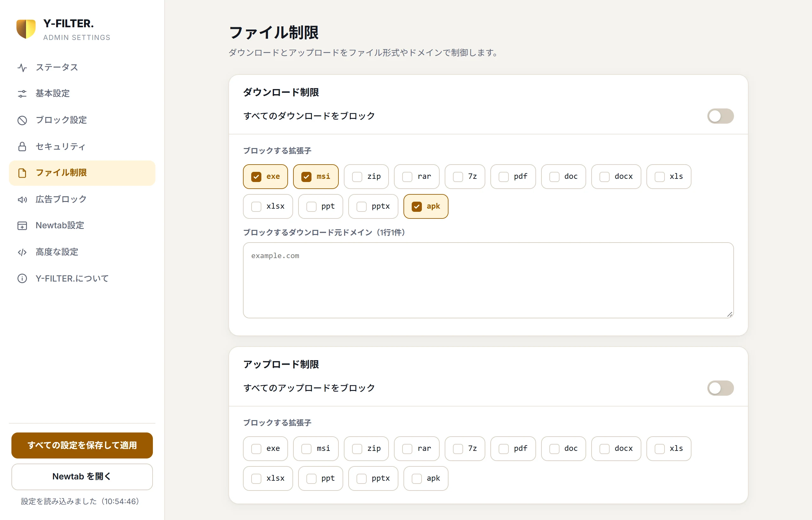This screenshot has width=812, height=520.
Task: Click the Y-FILTER shield logo
Action: click(x=26, y=29)
